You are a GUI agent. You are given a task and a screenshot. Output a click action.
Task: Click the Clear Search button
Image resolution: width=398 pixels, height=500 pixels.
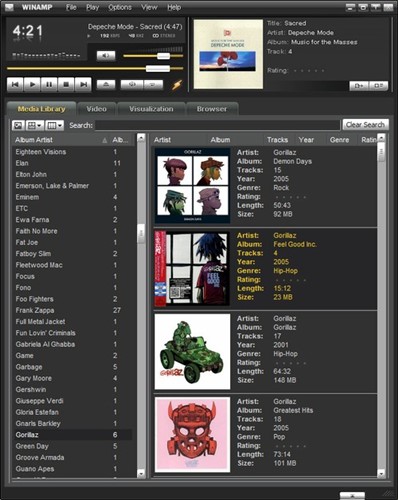[x=366, y=125]
